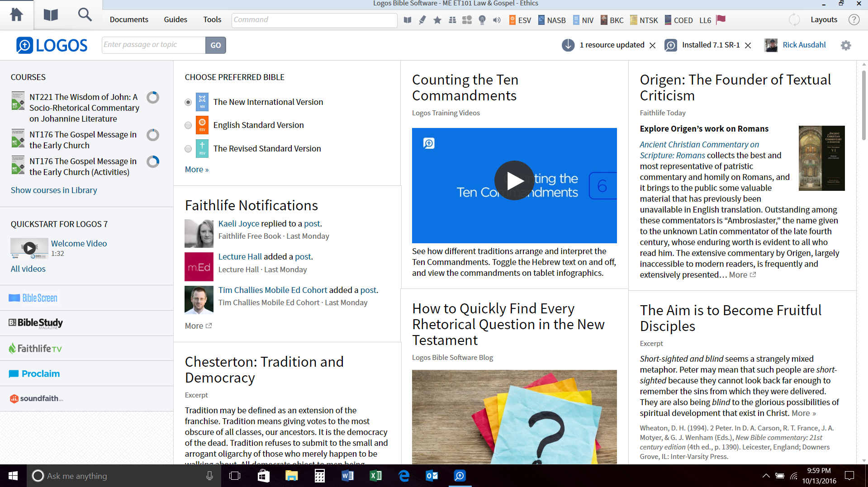Open the Windows Start menu

[x=13, y=476]
